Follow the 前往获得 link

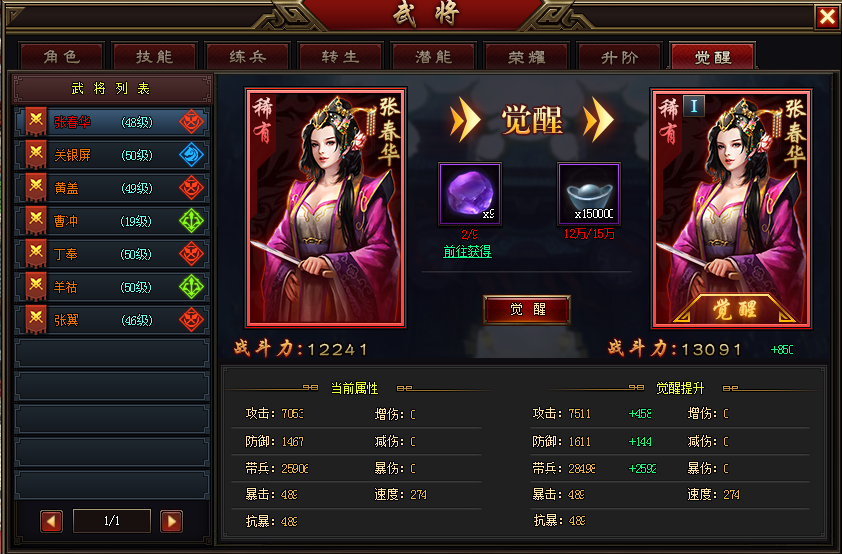[467, 251]
